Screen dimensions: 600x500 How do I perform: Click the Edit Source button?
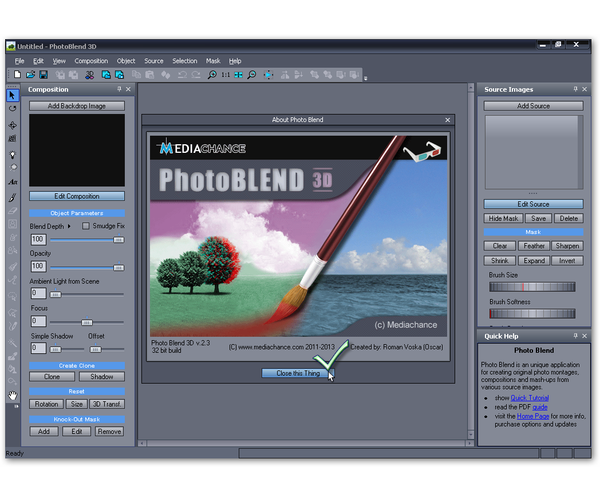click(x=533, y=204)
